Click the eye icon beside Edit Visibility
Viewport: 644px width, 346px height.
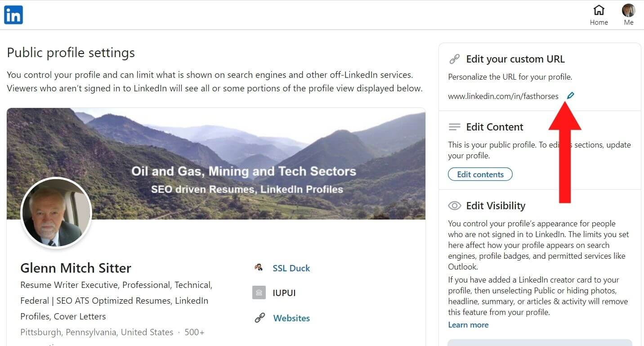pyautogui.click(x=454, y=205)
